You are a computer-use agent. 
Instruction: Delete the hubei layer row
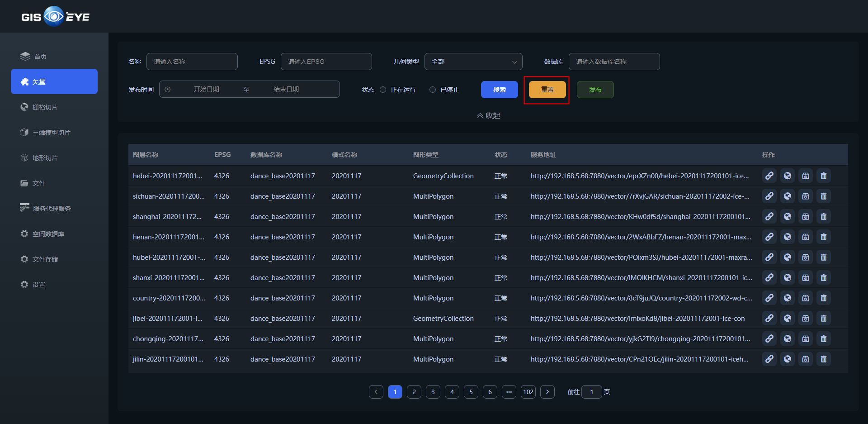coord(823,257)
